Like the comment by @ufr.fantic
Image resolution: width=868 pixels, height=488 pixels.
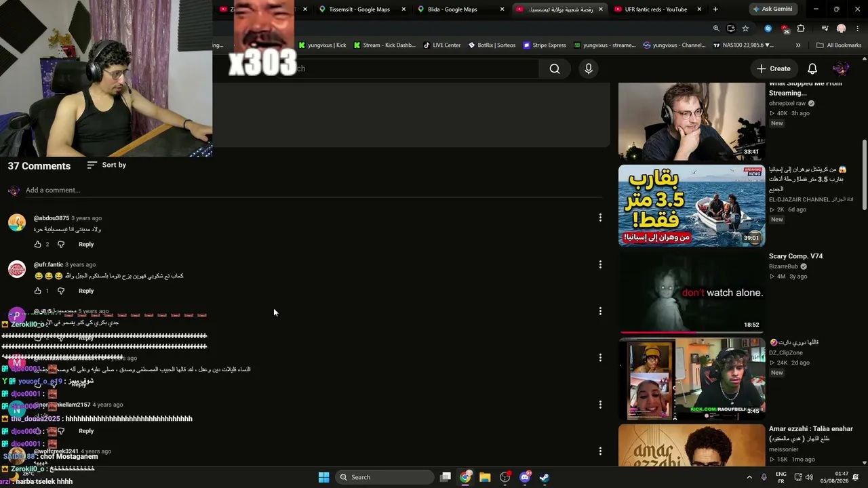tap(38, 291)
